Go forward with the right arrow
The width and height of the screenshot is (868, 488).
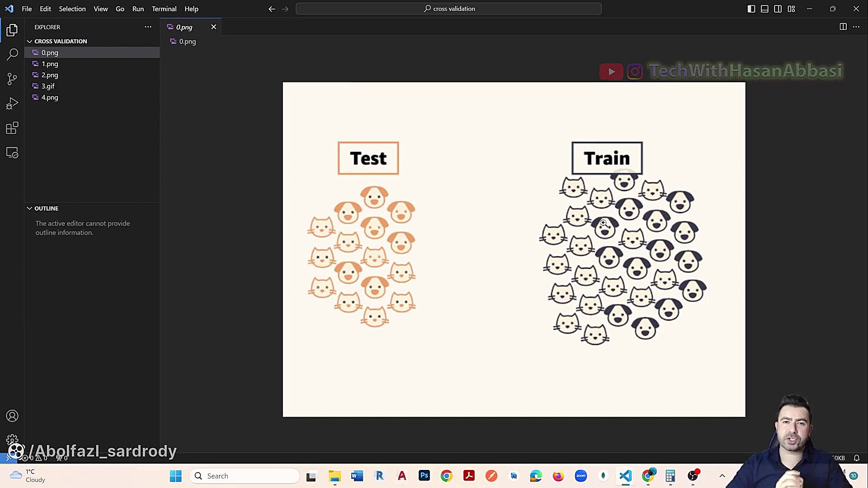click(285, 9)
